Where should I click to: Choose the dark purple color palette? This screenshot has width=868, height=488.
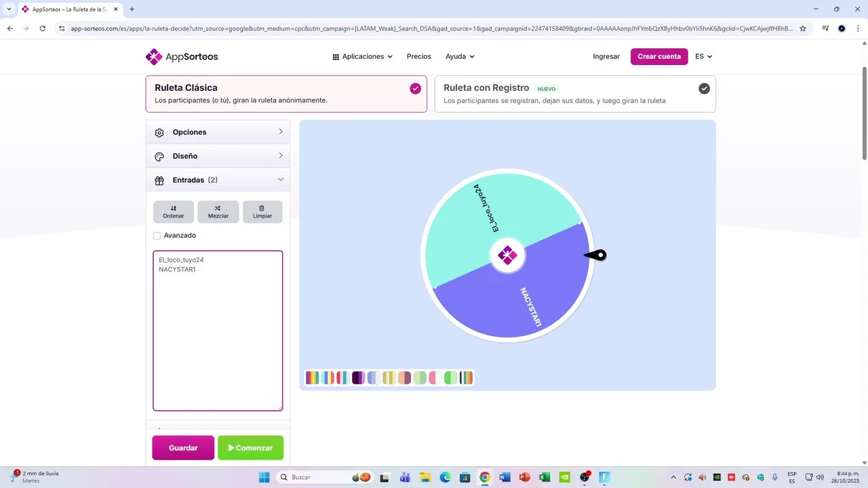[358, 378]
